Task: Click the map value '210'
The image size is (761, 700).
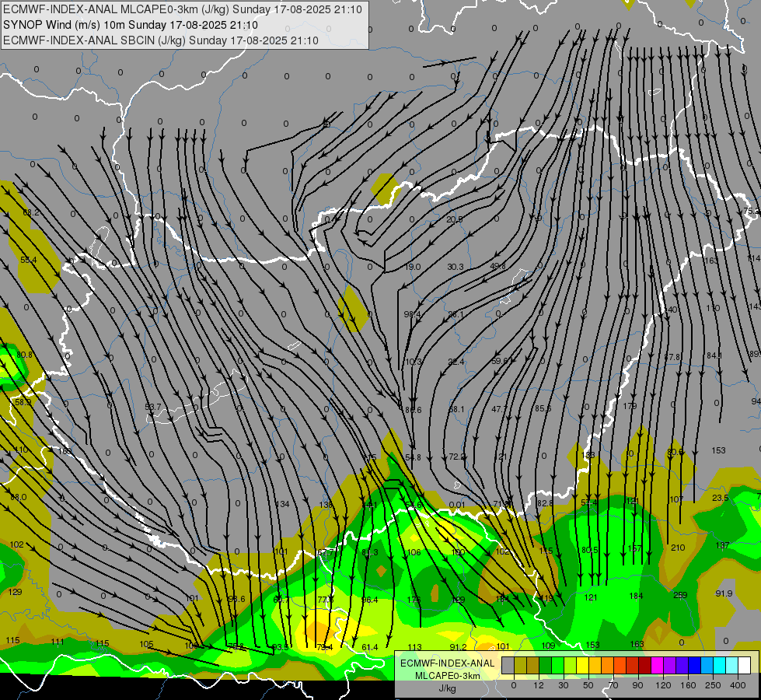Action: pos(678,548)
